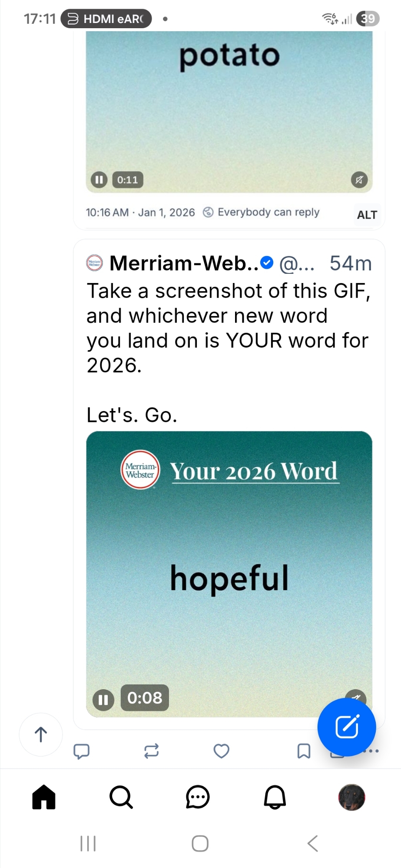Tap the reply comment icon
Viewport: 401px width, 868px height.
coord(81,751)
